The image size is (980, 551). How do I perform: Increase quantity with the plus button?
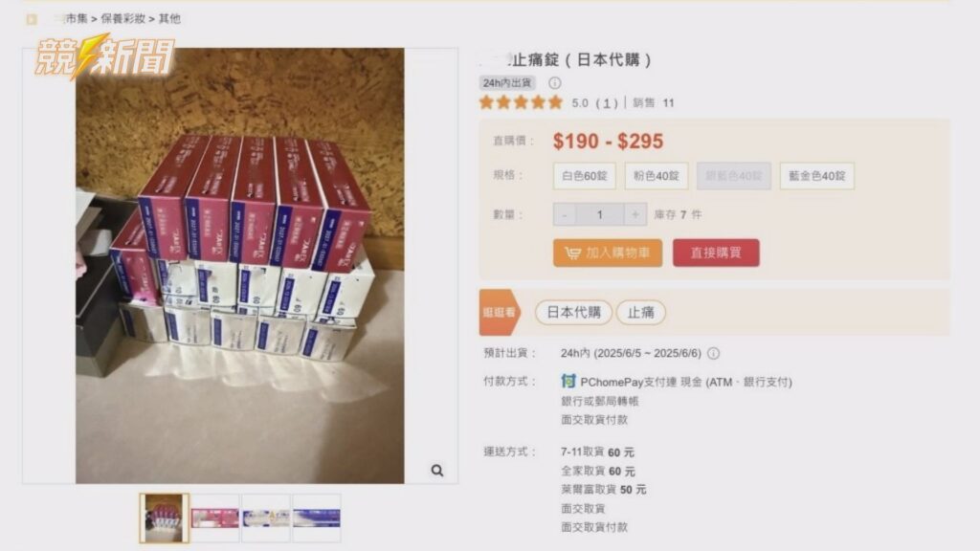(635, 214)
